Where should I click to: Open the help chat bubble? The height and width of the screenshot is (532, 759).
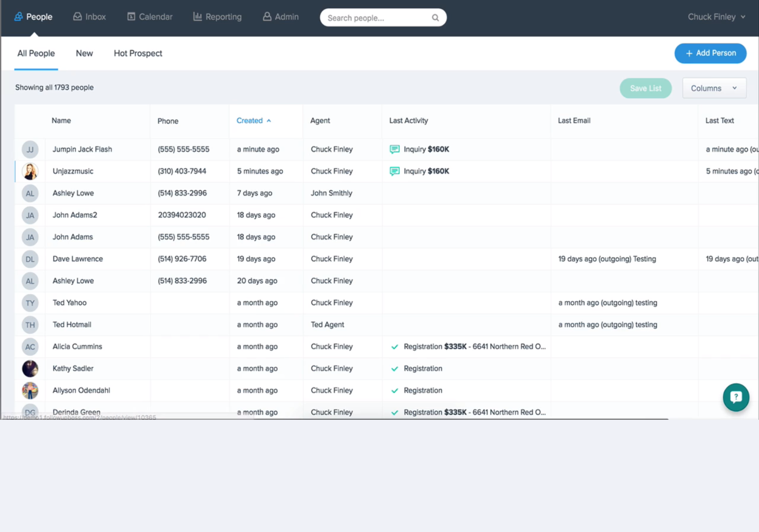736,397
